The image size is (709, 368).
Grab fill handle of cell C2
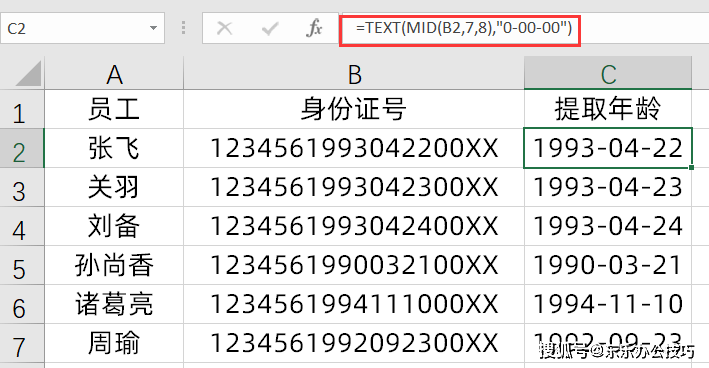point(692,168)
